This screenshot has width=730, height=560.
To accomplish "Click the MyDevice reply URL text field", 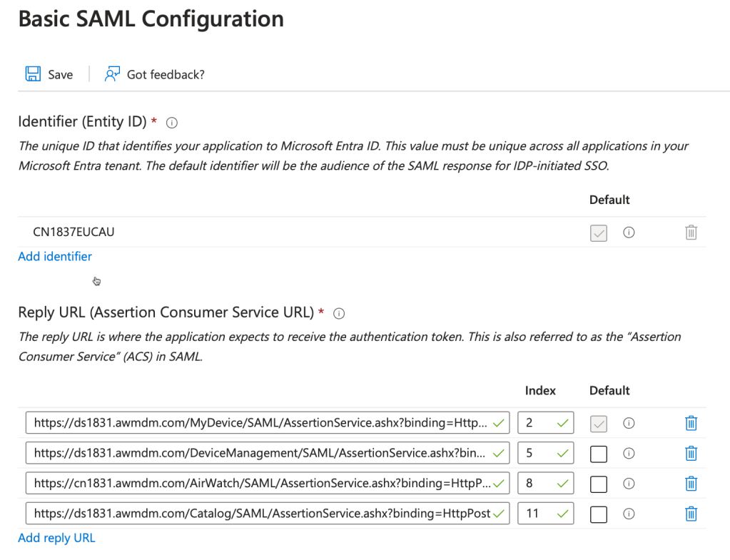I will [260, 423].
